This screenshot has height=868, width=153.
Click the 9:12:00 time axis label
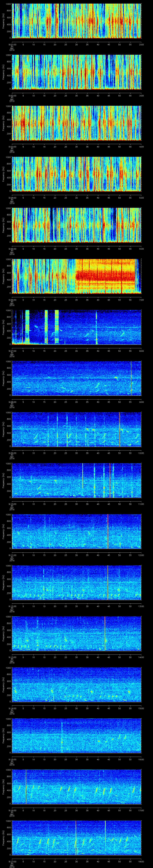pyautogui.click(x=12, y=606)
